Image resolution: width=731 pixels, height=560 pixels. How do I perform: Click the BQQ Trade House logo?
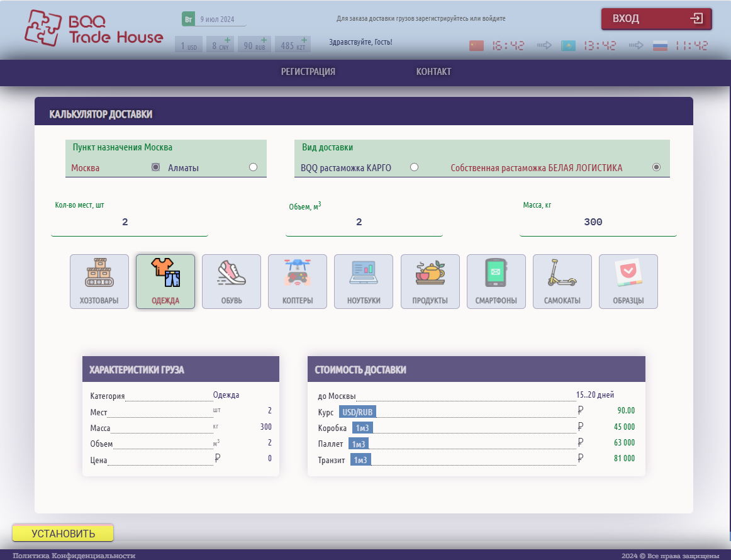(94, 28)
